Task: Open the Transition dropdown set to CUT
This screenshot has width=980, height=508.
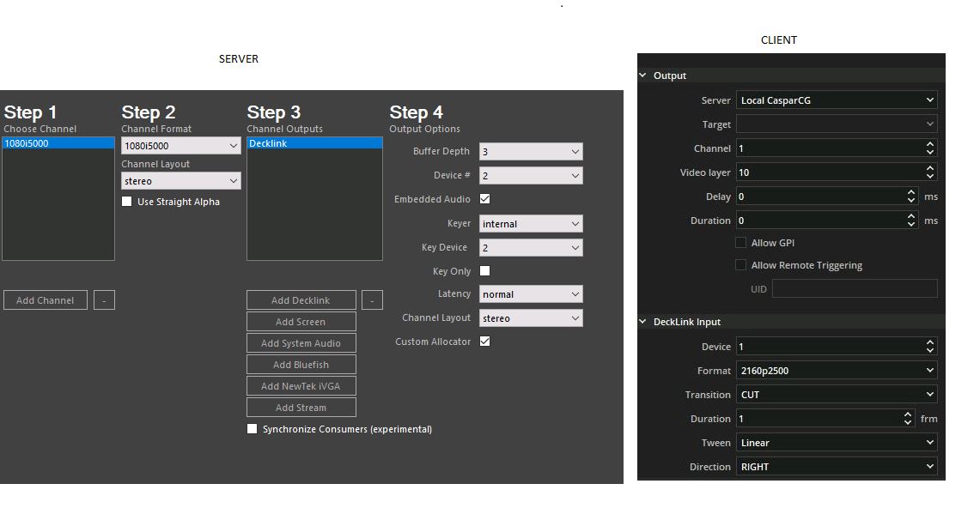Action: [837, 395]
